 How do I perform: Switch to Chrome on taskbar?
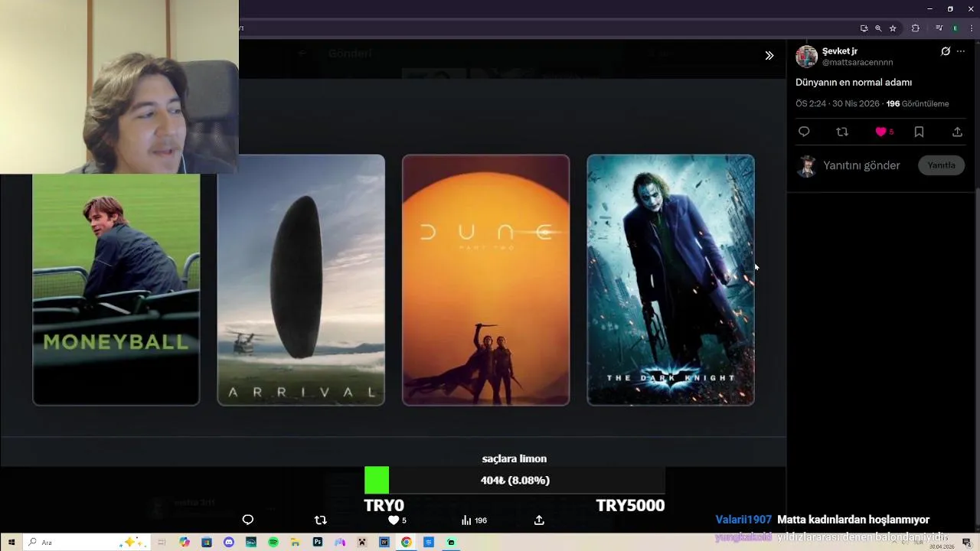[407, 542]
